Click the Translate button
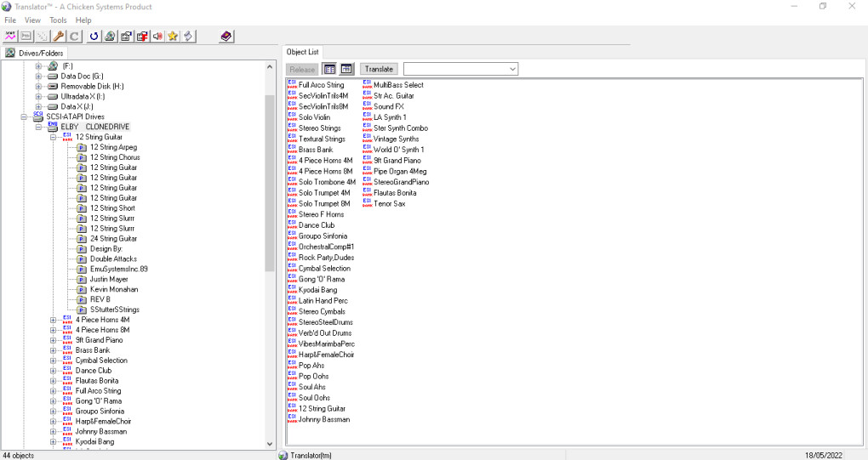 tap(380, 69)
